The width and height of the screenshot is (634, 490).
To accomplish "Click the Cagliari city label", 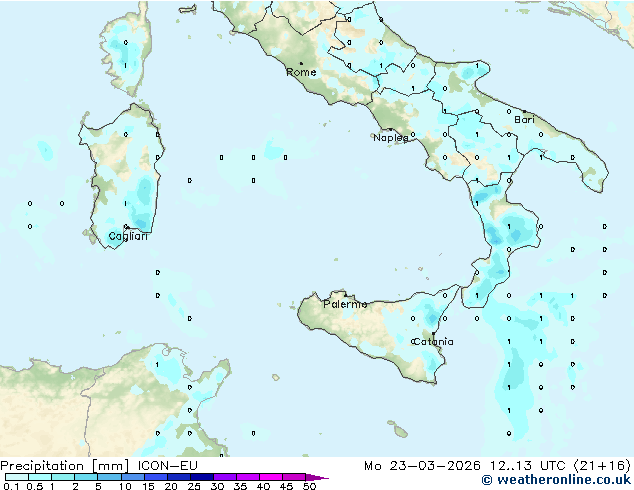I will click(x=128, y=236).
